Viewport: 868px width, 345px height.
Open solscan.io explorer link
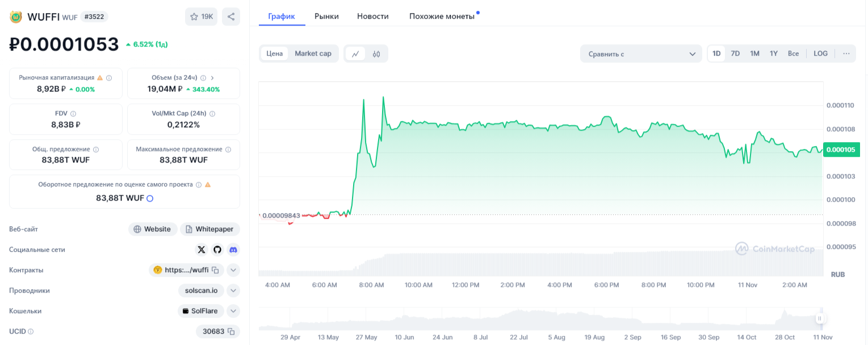201,290
